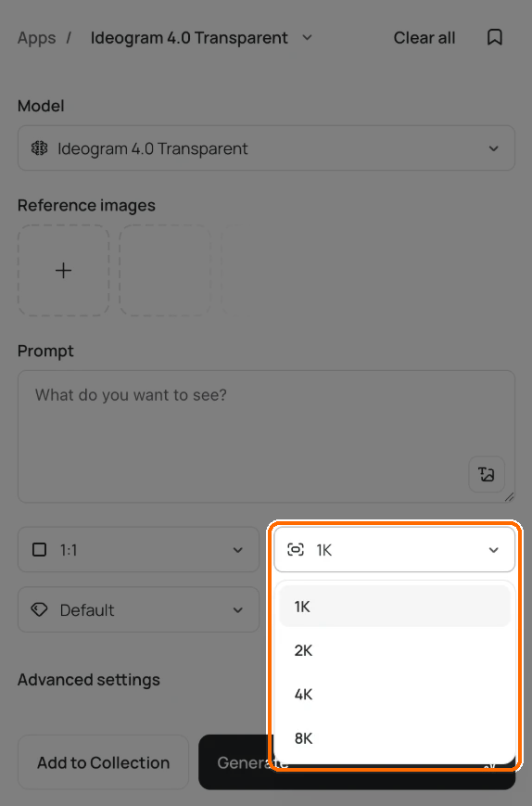This screenshot has height=806, width=532.
Task: Click the bookmark icon in the header
Action: 495,37
